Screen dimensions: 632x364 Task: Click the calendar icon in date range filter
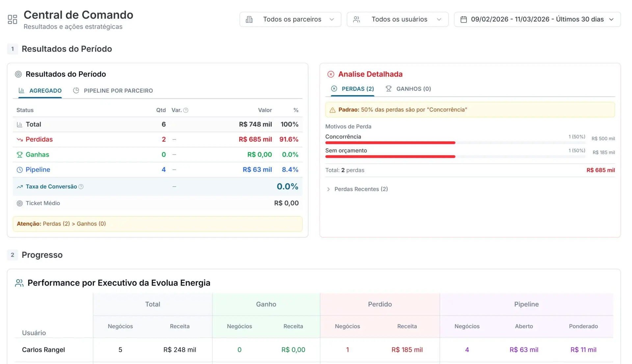click(463, 19)
